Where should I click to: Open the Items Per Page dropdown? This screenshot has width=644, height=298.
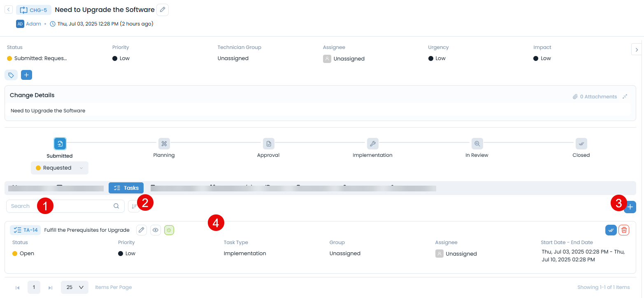[x=74, y=287]
